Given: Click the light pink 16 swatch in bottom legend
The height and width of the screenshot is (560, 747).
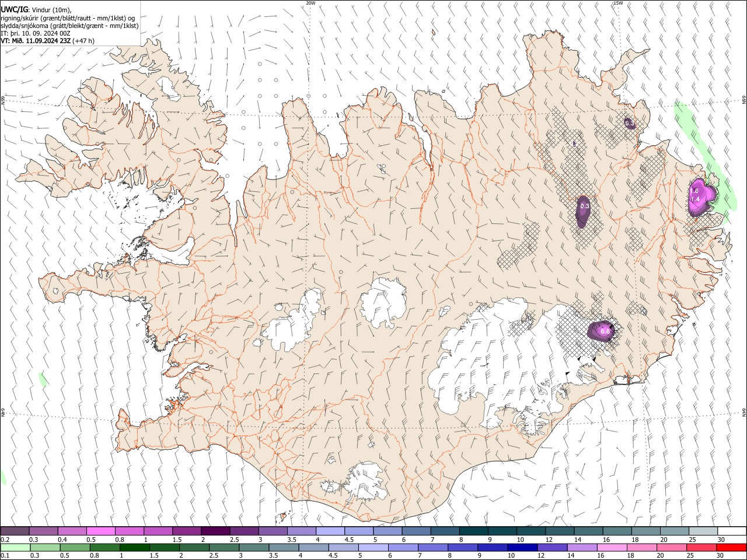Looking at the screenshot, I should coord(612,548).
